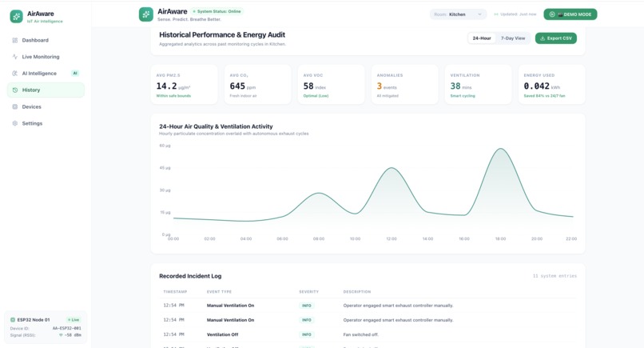
Task: Open Settings from sidebar
Action: (x=46, y=123)
